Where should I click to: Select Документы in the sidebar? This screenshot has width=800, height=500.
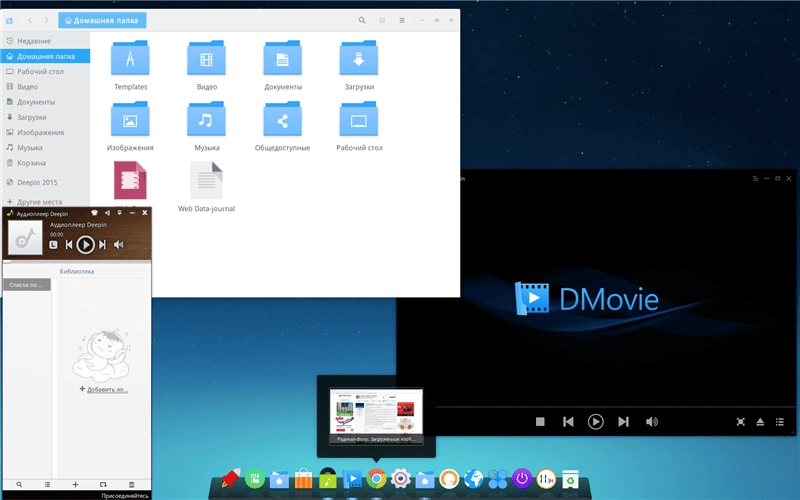click(x=45, y=102)
